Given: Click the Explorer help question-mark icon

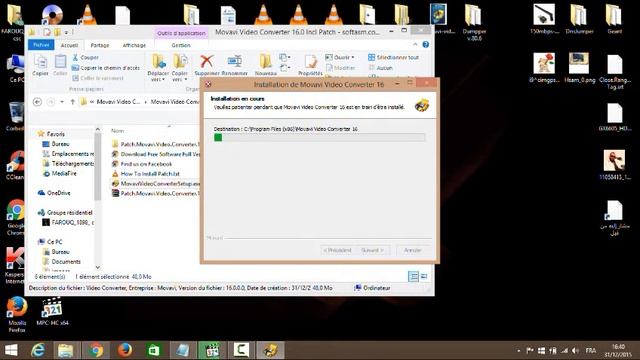Looking at the screenshot, I should tap(426, 44).
